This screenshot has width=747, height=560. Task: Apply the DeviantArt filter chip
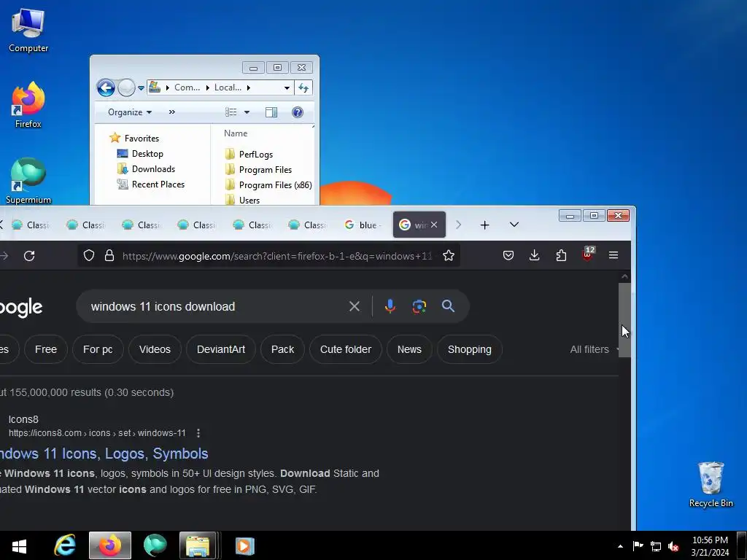point(221,349)
